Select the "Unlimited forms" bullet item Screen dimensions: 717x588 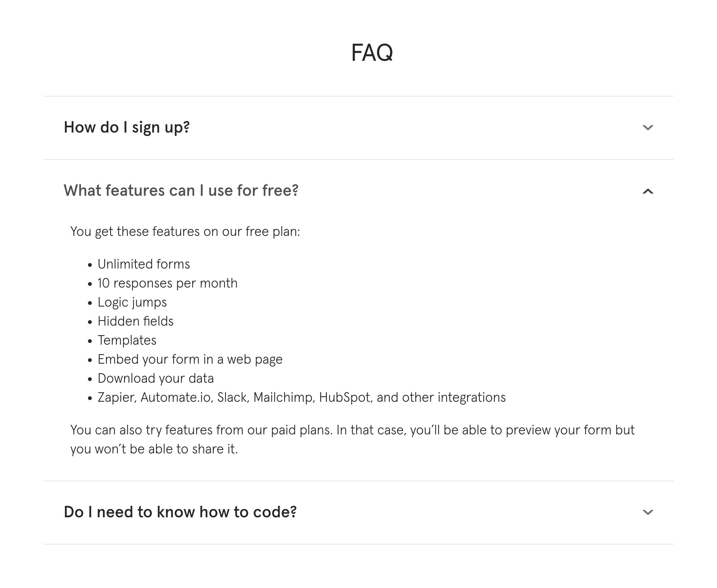[144, 264]
